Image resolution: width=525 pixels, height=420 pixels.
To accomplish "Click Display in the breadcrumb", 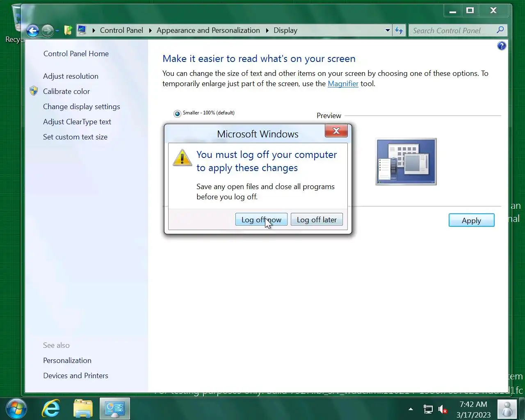I will click(285, 30).
